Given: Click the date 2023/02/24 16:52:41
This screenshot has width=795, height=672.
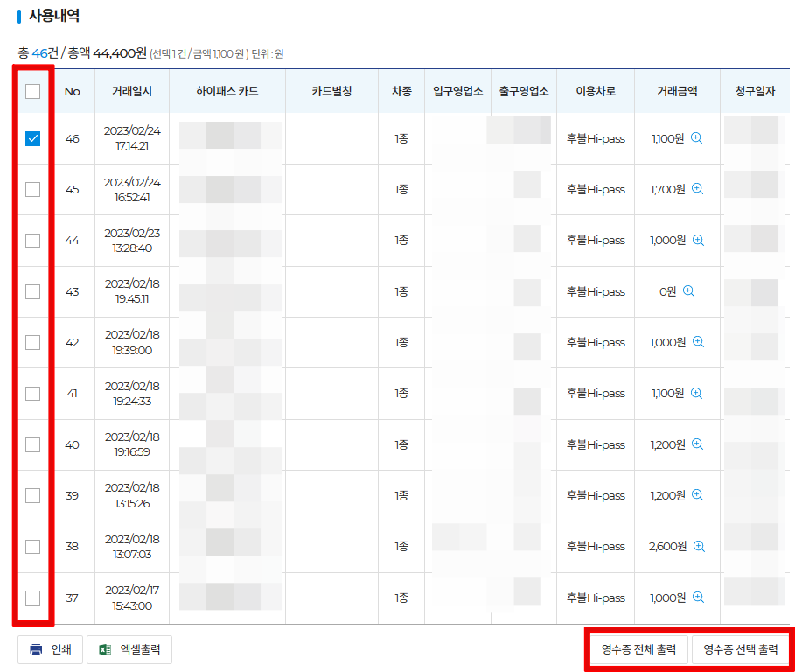Looking at the screenshot, I should (132, 190).
